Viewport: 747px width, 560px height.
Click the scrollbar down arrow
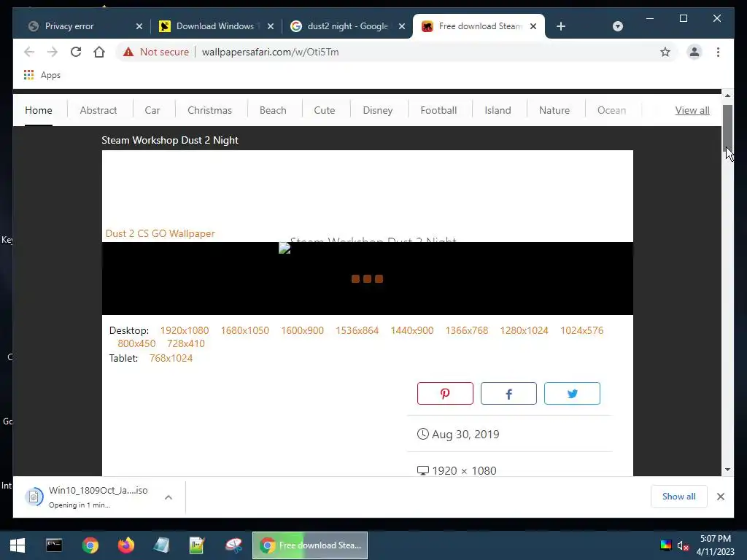[727, 470]
